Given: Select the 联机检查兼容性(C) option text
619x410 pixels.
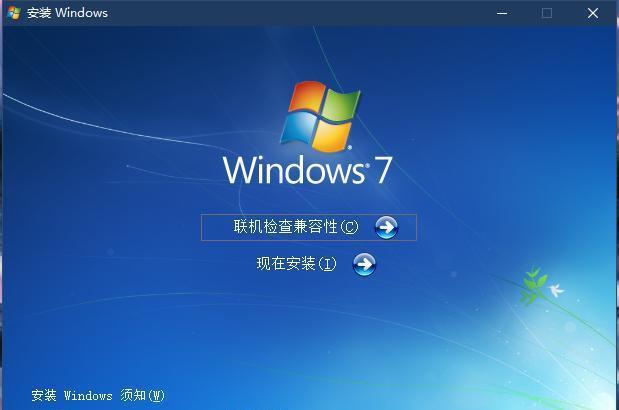Looking at the screenshot, I should 296,227.
